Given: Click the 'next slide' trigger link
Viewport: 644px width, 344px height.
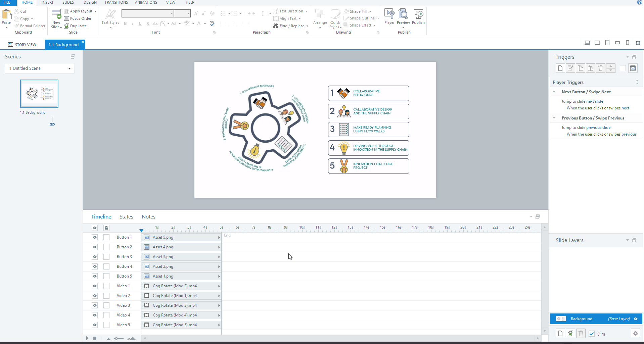Looking at the screenshot, I should [x=594, y=101].
